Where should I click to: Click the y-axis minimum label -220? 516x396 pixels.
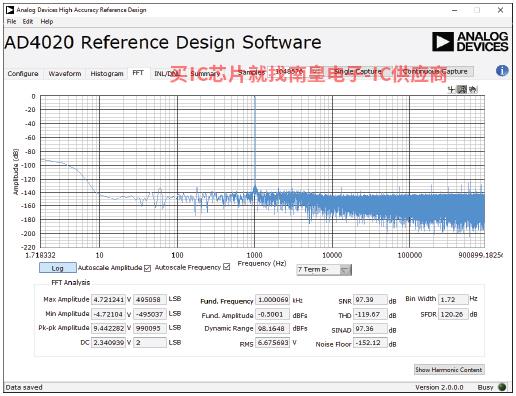(x=29, y=247)
